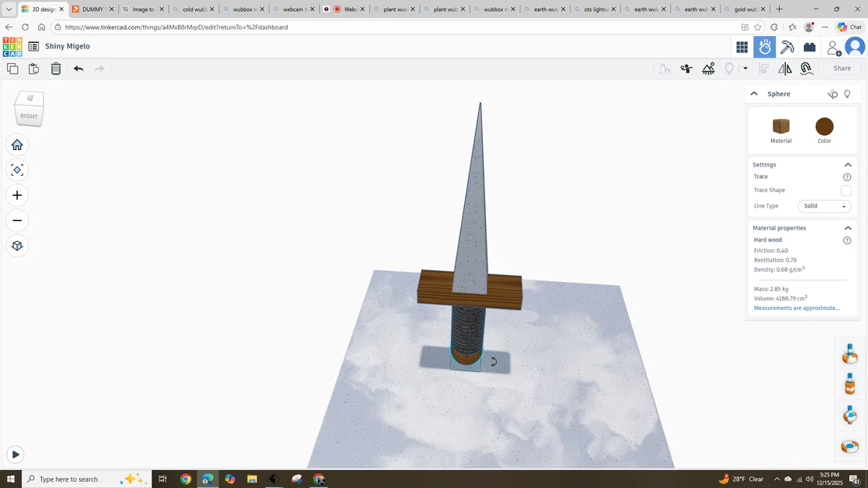Click the Trace help question mark
The height and width of the screenshot is (488, 868).
pos(847,177)
